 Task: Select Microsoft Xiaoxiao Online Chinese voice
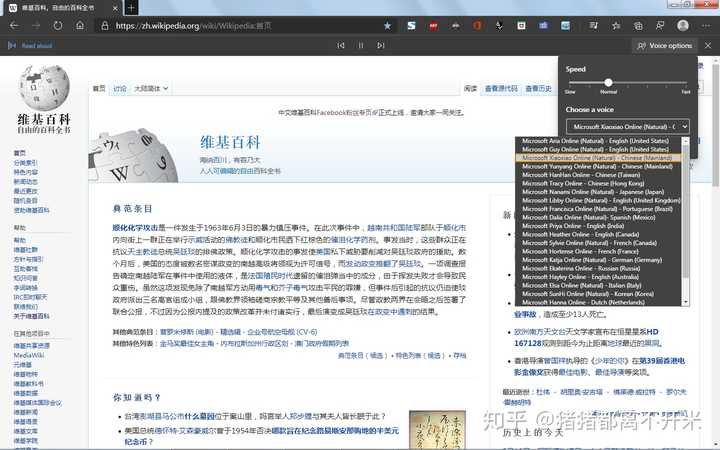[x=598, y=158]
